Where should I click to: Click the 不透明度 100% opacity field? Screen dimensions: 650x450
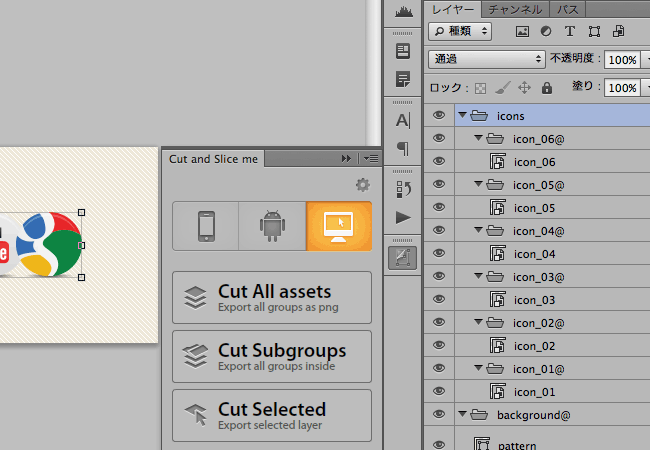coord(622,60)
